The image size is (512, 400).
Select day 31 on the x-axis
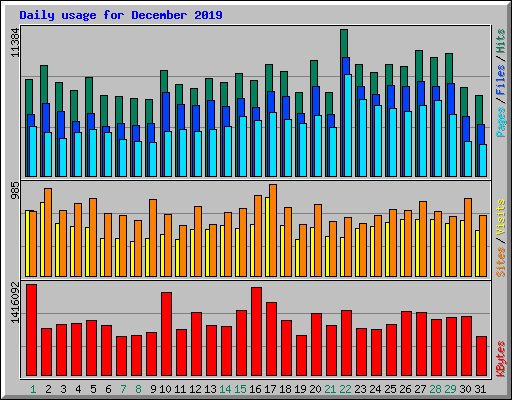480,389
